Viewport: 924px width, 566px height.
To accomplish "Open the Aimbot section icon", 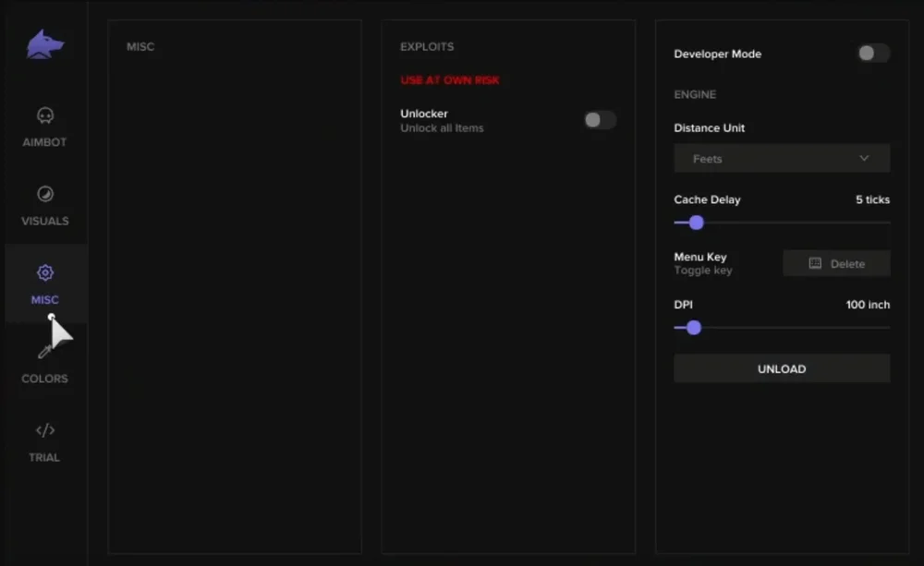I will [x=44, y=116].
